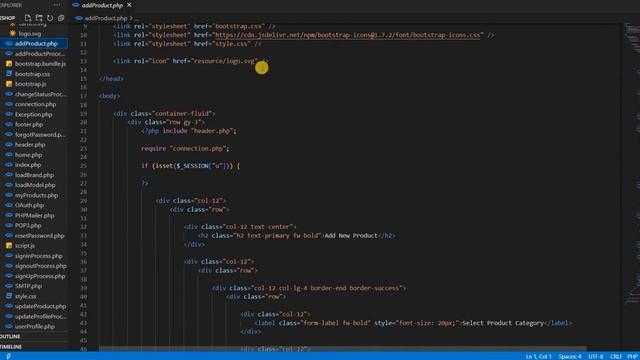Open bootstrap.css in Explorer
Viewport: 640px width, 360px height.
(32, 74)
